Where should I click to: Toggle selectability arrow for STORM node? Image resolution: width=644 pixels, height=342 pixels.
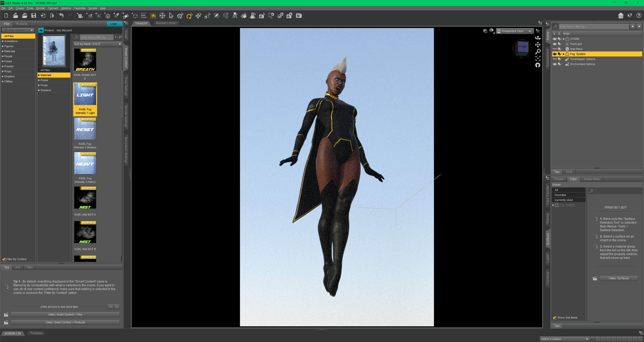tap(559, 39)
